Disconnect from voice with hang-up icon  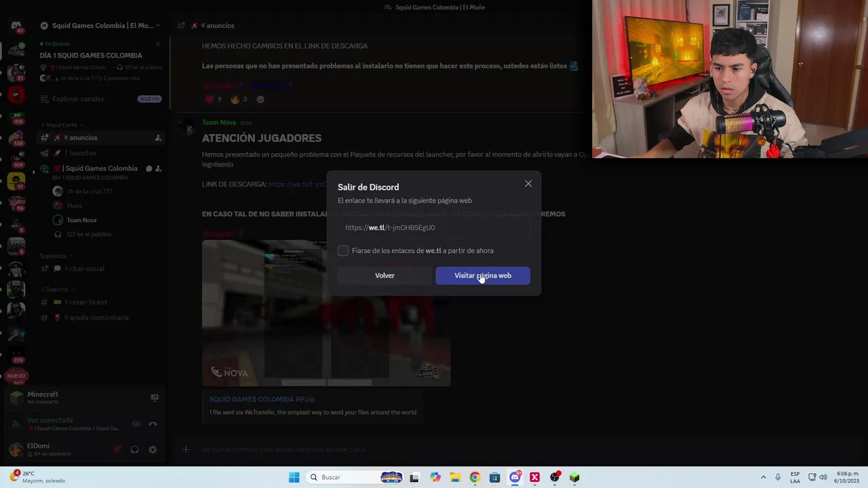(x=153, y=424)
